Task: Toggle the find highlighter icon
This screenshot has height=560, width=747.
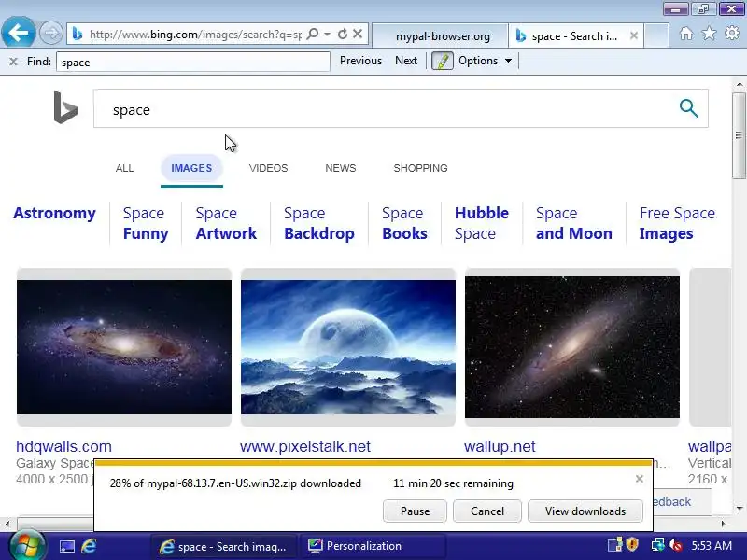Action: click(442, 61)
